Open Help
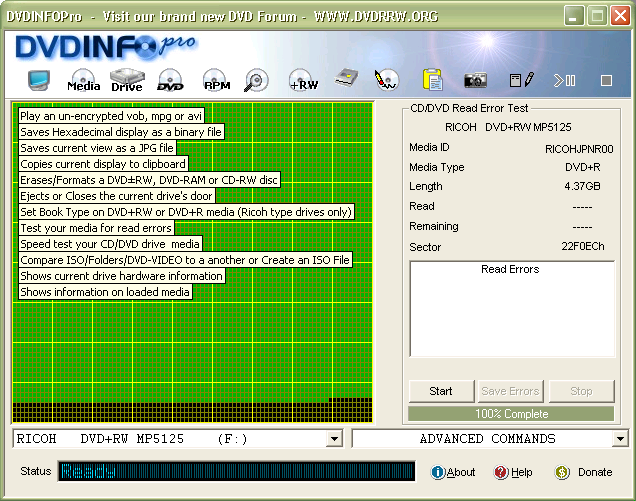This screenshot has height=501, width=636. tap(513, 472)
